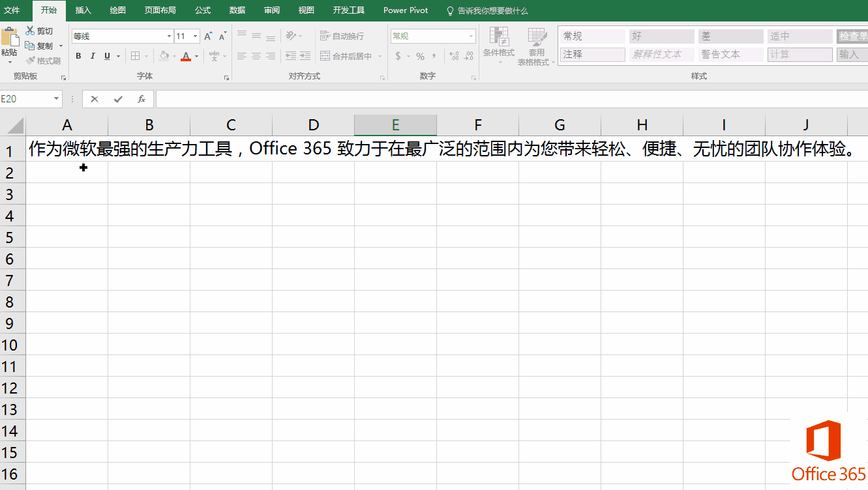Click the red font color A button
Viewport: 868px width, 490px height.
coord(186,56)
